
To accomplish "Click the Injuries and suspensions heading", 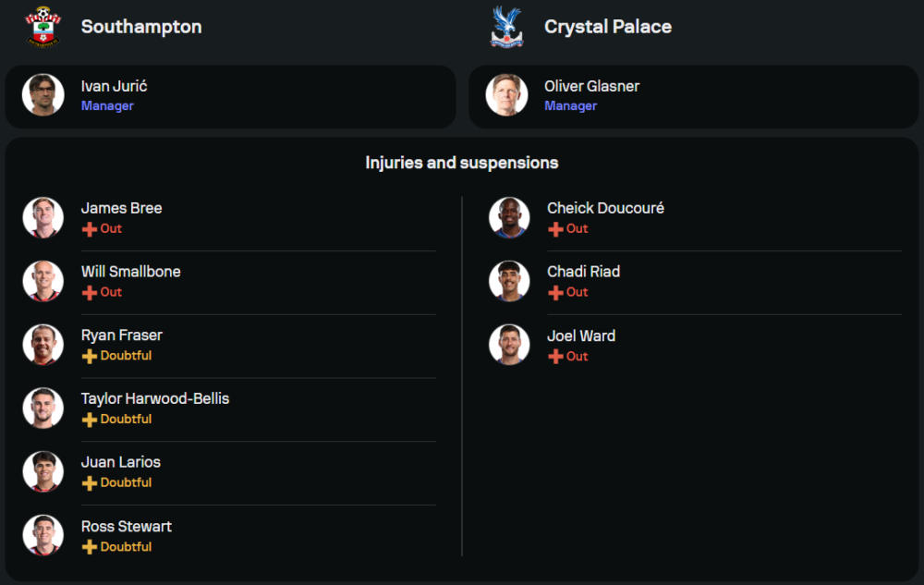I will [x=462, y=164].
